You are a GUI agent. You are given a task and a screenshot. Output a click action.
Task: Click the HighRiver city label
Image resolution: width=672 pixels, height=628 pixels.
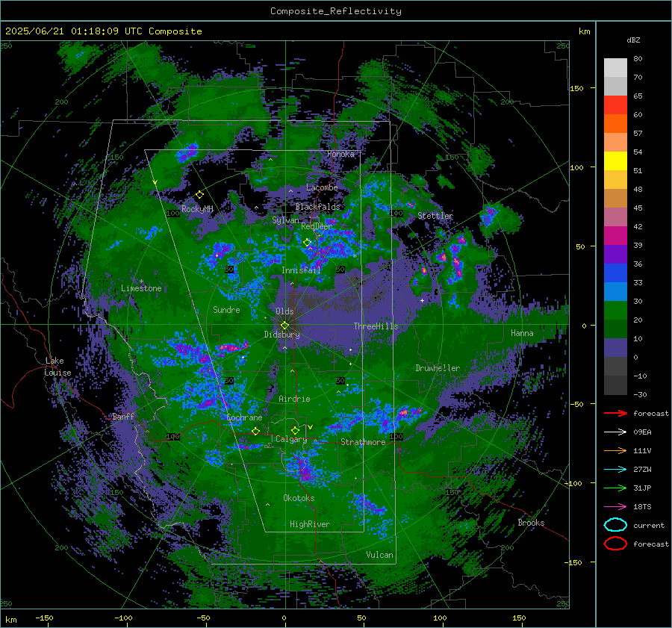coord(310,524)
